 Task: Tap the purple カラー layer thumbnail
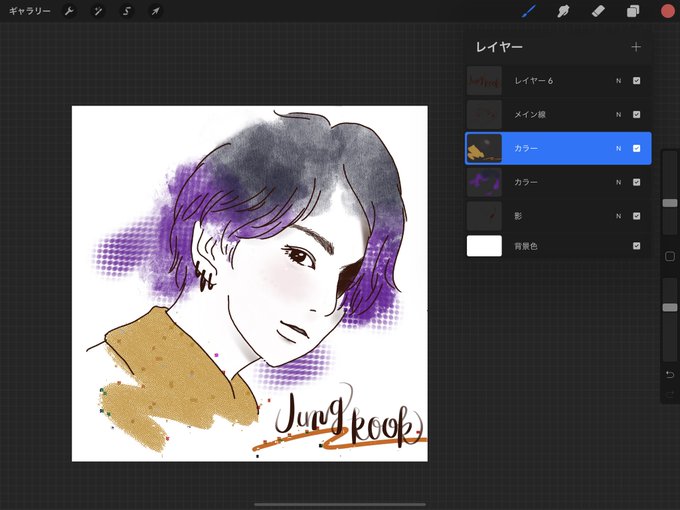click(x=484, y=182)
